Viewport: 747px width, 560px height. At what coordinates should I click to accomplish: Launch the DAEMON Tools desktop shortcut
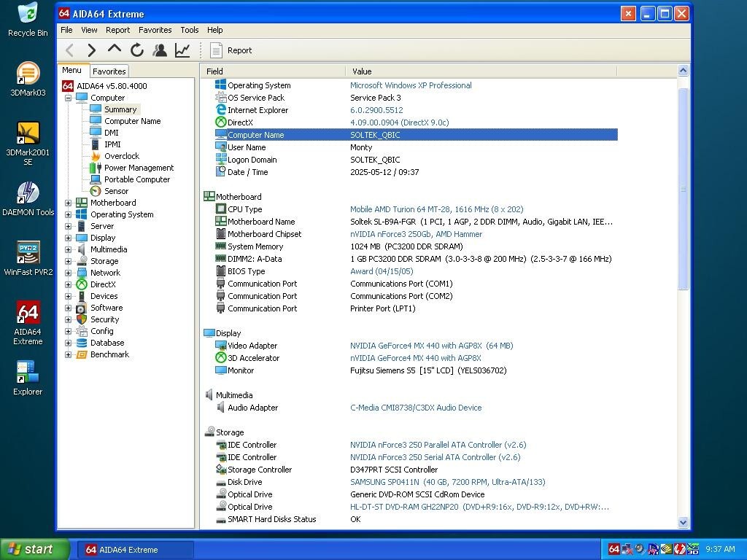[28, 199]
